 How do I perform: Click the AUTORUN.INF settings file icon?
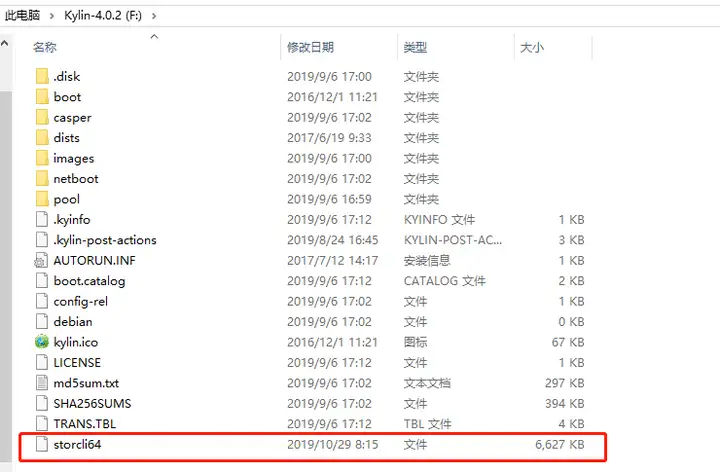click(x=41, y=260)
